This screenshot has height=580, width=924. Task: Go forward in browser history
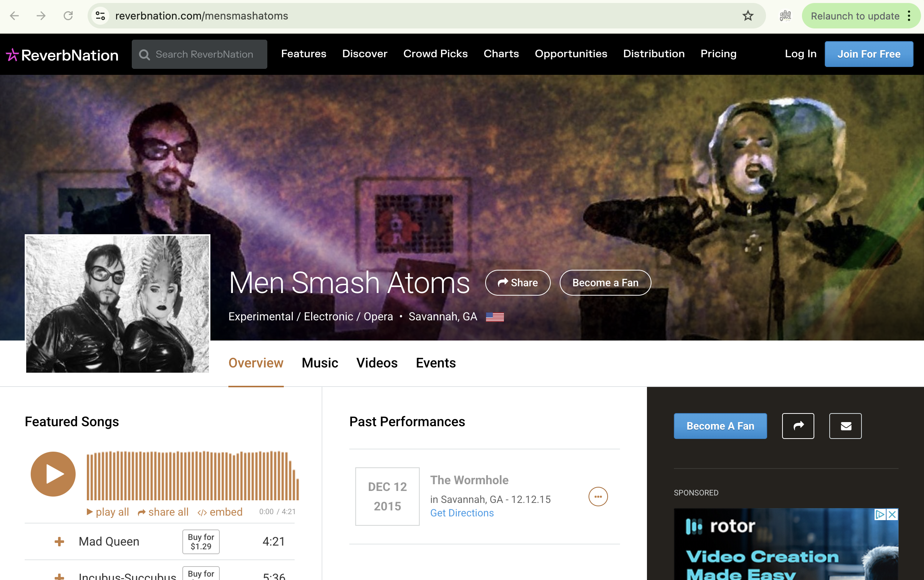(x=41, y=16)
